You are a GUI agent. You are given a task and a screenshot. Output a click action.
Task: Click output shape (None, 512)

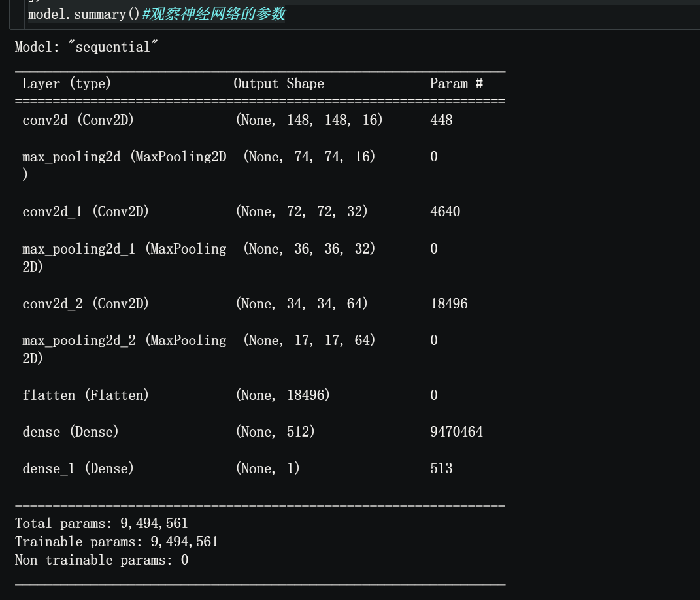click(275, 431)
